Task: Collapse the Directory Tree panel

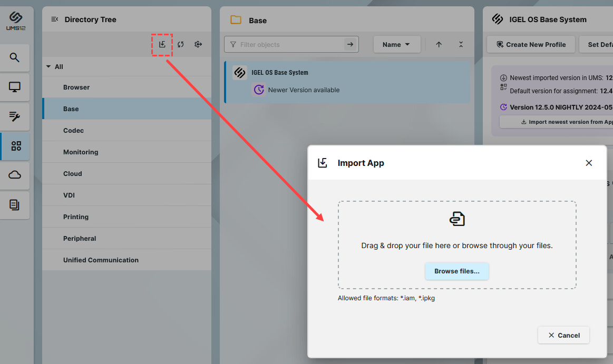Action: coord(54,19)
